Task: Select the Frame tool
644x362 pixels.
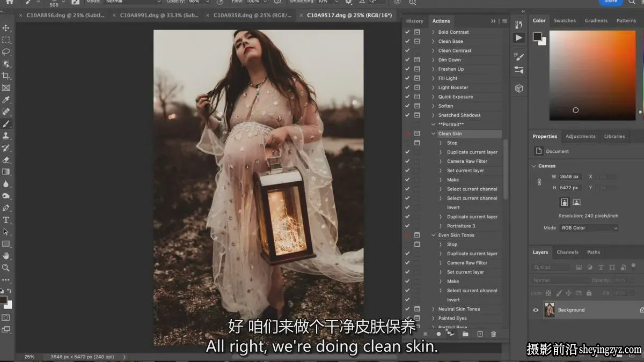Action: (6, 88)
